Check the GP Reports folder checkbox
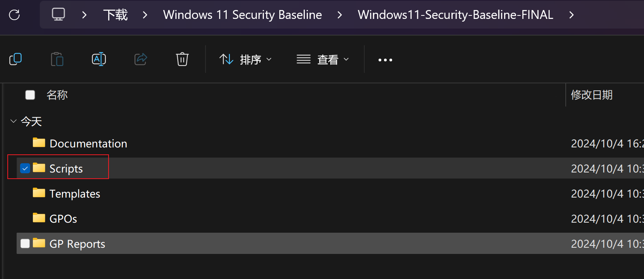 (x=25, y=243)
